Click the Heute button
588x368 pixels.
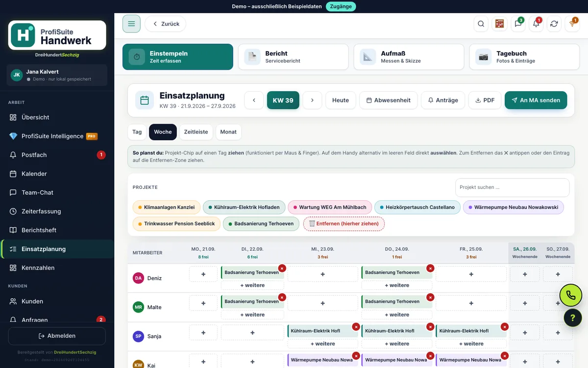[x=341, y=100]
